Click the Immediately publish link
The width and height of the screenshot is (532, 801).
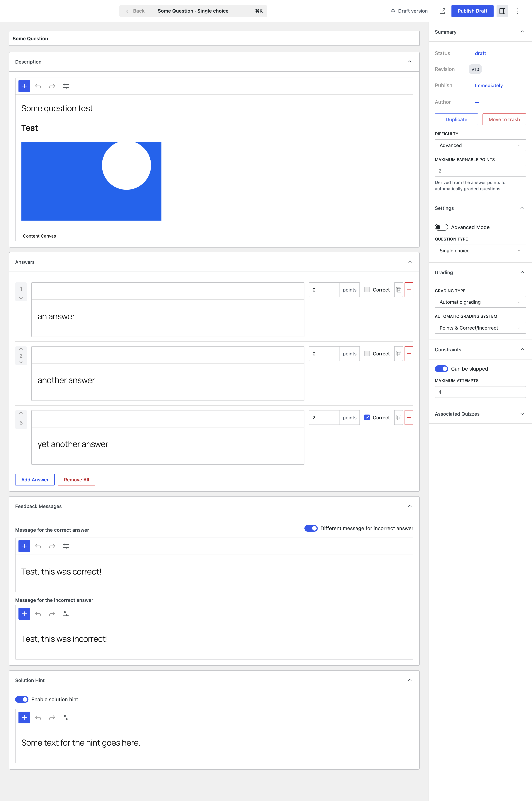click(x=489, y=86)
